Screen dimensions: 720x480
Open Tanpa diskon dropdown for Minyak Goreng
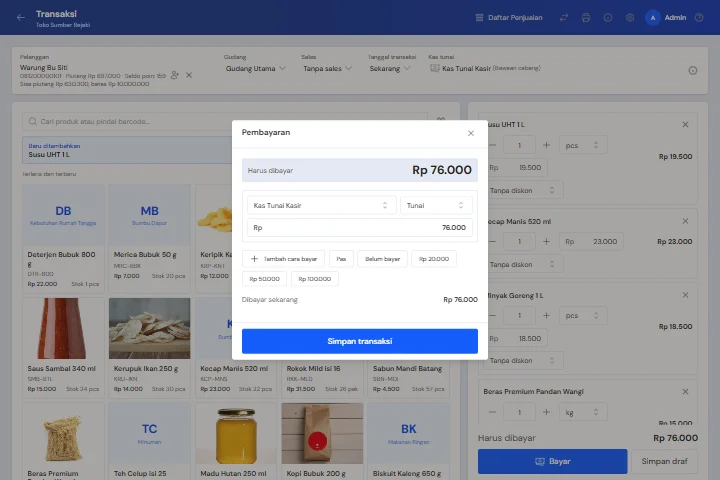[523, 361]
